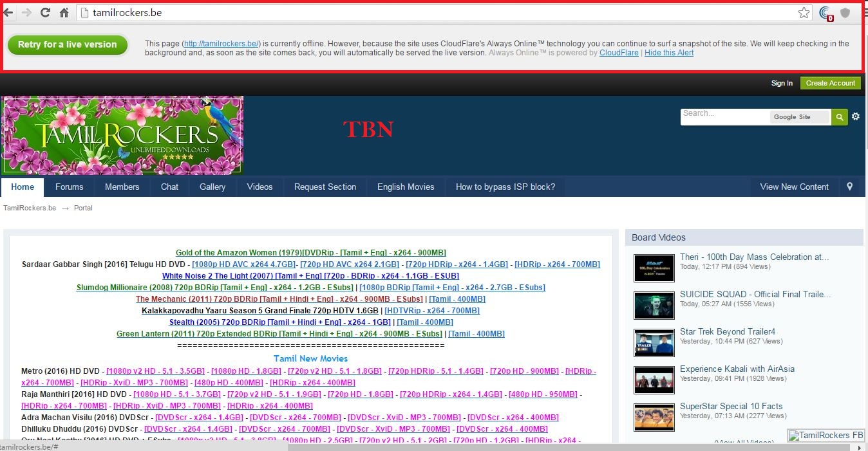The width and height of the screenshot is (868, 451).
Task: Click the TamilRockers FB image
Action: point(827,436)
